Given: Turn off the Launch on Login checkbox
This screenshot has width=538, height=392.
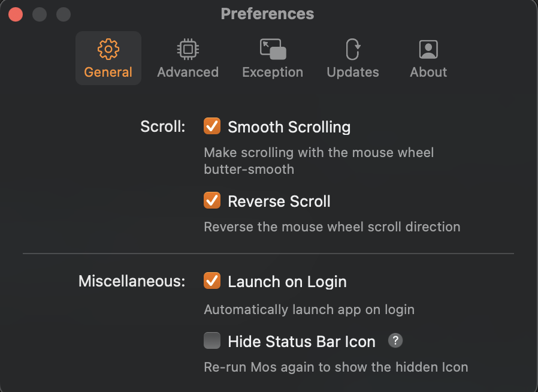Looking at the screenshot, I should pos(212,281).
